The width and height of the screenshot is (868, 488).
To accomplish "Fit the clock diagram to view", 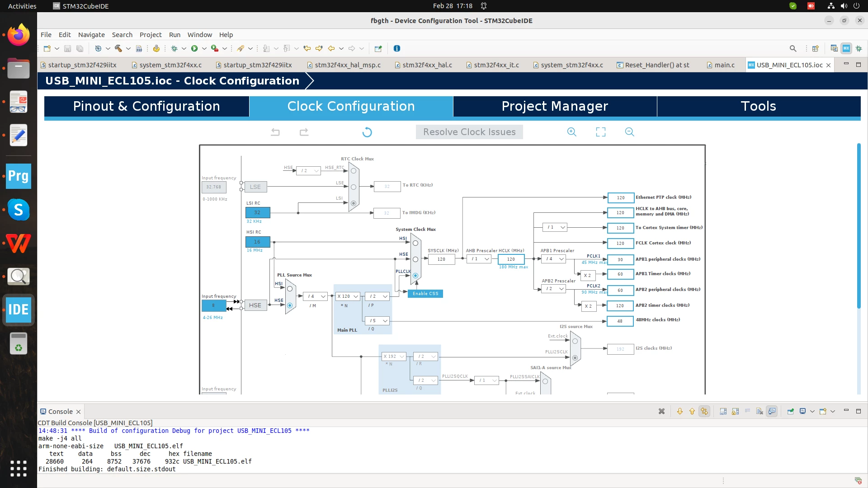I will click(x=601, y=132).
